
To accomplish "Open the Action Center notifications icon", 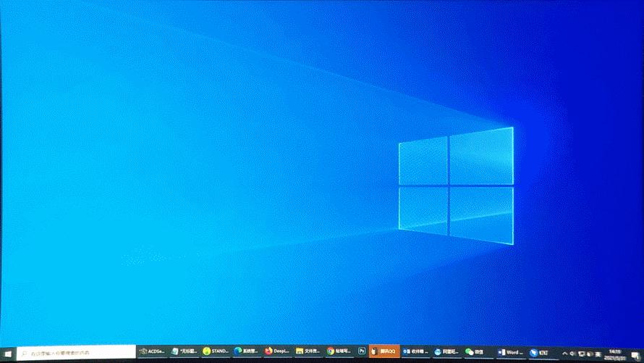I will [x=636, y=355].
